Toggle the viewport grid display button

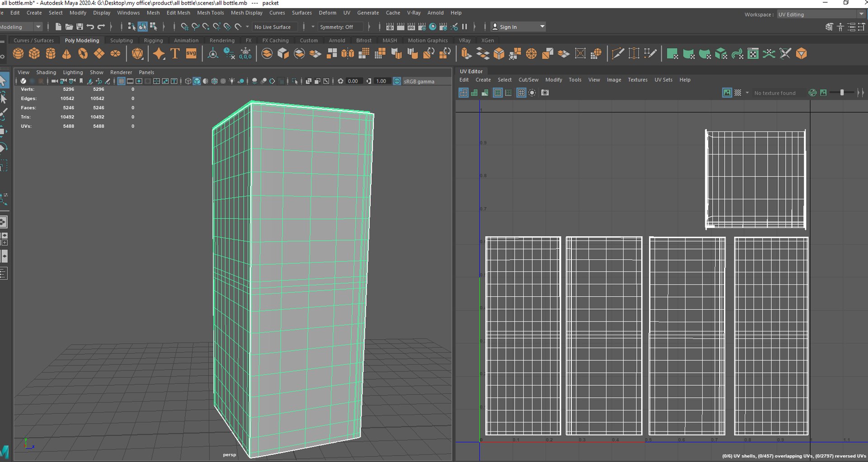(x=121, y=81)
